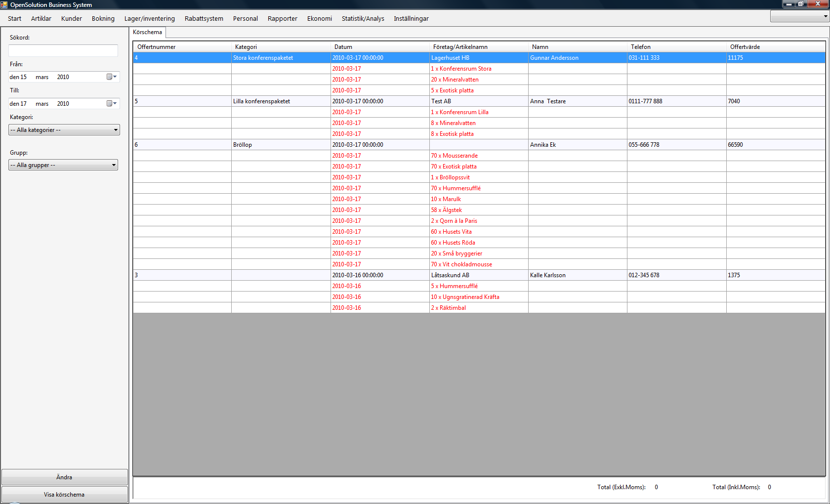Select the 58 x Älgstek row

tap(479, 210)
